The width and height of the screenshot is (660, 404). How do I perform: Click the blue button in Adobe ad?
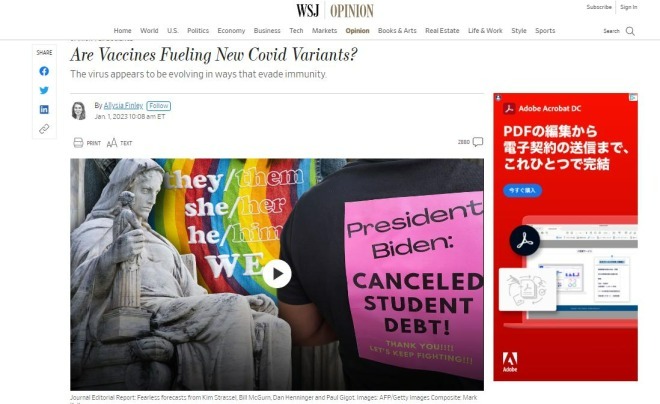click(522, 191)
